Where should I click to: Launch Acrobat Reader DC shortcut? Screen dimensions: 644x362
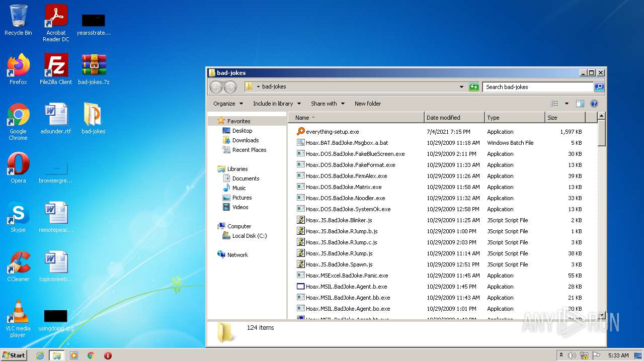point(56,23)
